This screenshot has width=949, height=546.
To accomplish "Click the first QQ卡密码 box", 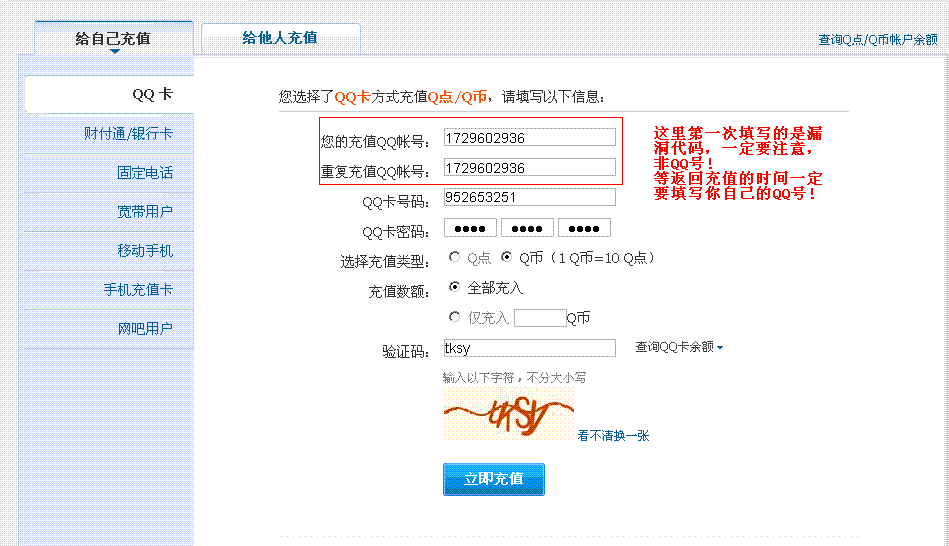I will tap(470, 228).
